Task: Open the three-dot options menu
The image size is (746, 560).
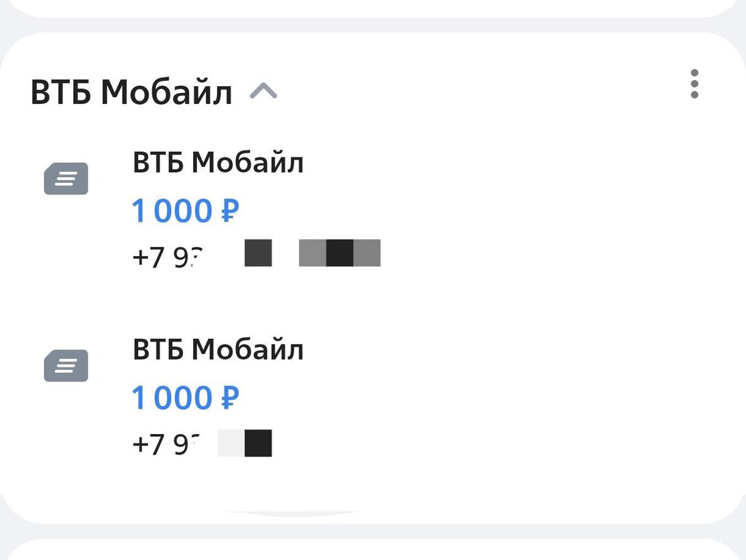Action: [x=694, y=84]
